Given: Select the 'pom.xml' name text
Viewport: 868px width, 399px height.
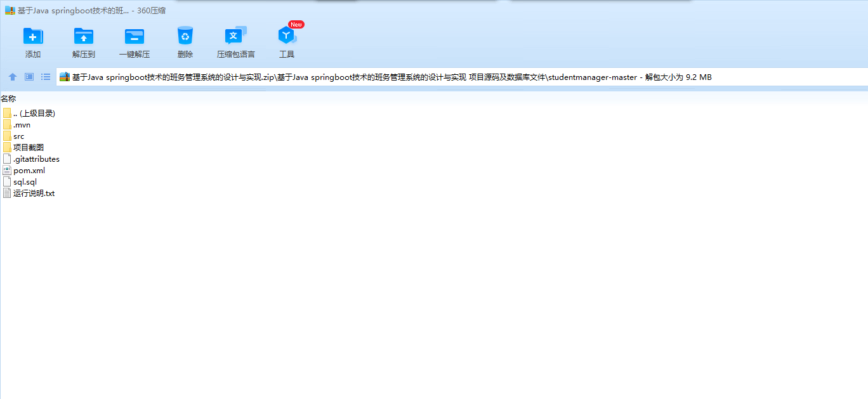Looking at the screenshot, I should (29, 170).
